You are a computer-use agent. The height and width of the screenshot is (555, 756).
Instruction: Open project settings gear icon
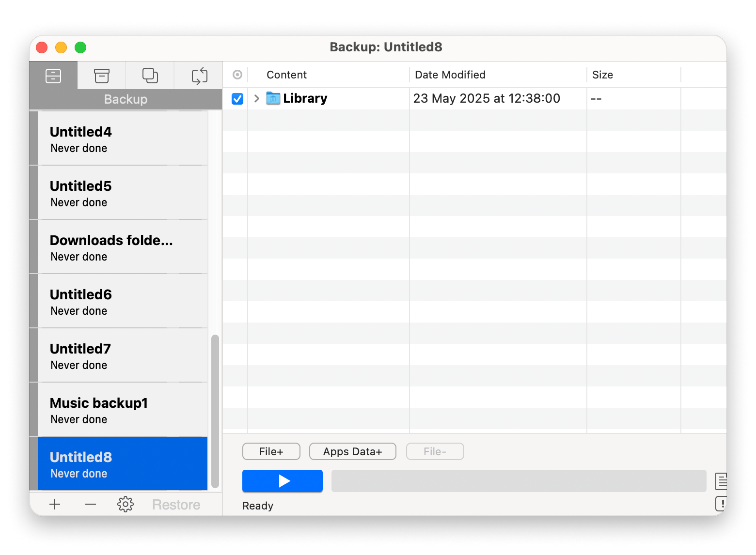(126, 504)
